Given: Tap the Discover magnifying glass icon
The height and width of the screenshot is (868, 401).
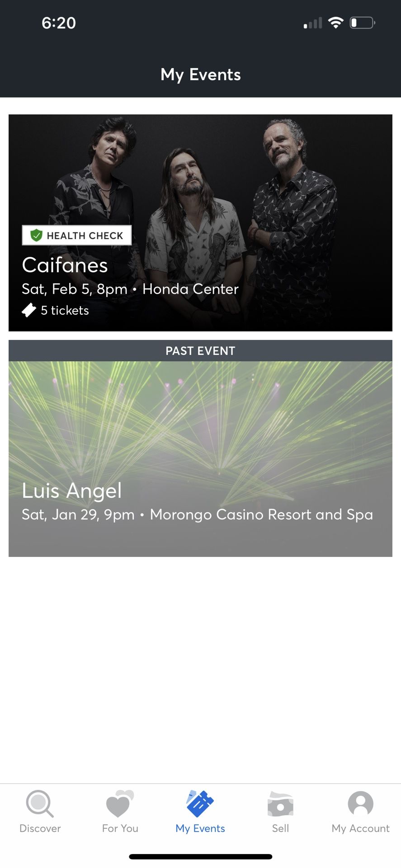Looking at the screenshot, I should coord(40,803).
